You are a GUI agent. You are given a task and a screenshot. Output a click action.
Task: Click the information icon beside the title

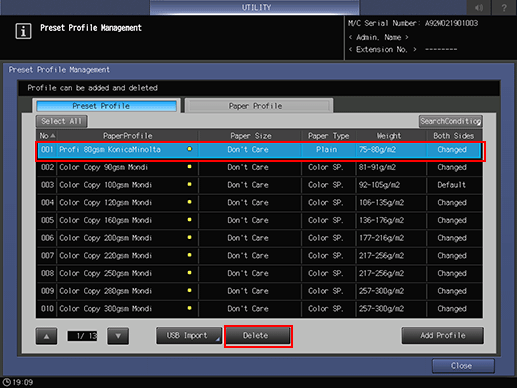point(23,31)
